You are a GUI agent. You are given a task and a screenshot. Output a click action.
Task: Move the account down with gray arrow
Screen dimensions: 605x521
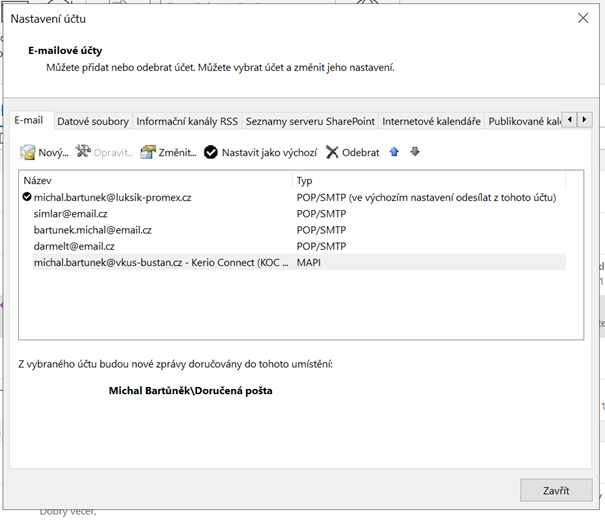point(415,152)
